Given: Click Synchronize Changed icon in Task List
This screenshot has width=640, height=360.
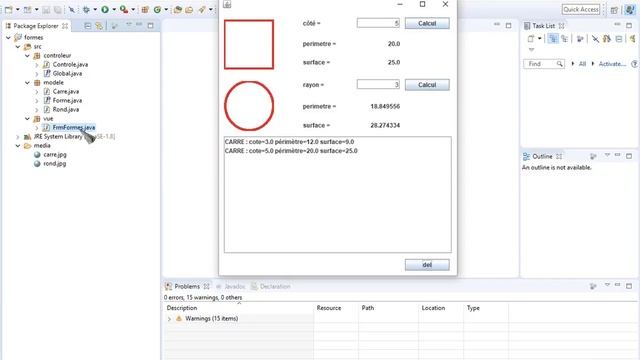Looking at the screenshot, I should tap(607, 39).
